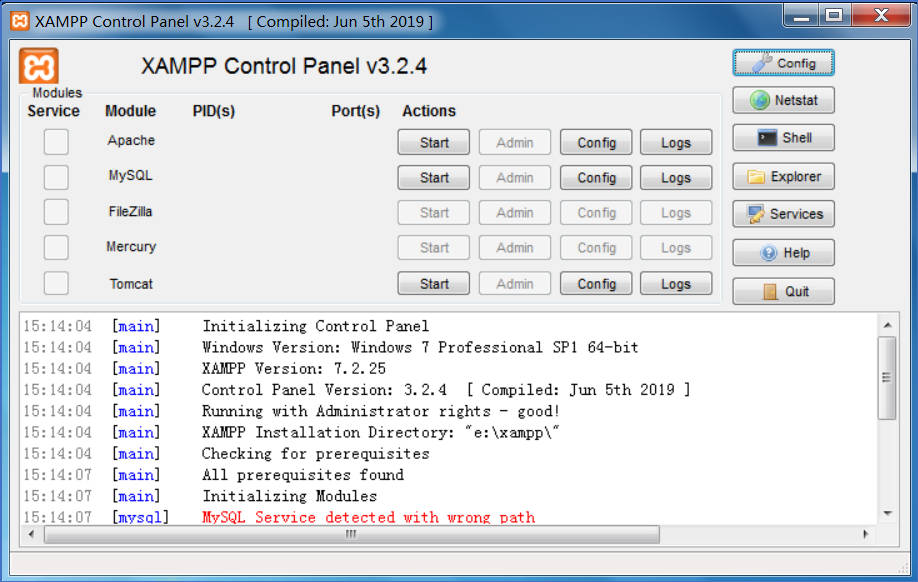
Task: Open Explorer with the folder icon
Action: 783,176
